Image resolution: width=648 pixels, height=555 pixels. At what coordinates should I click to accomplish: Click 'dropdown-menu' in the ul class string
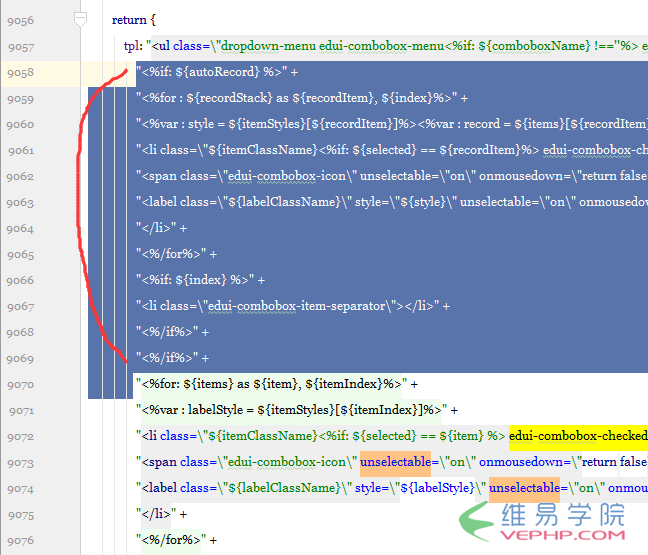[269, 46]
